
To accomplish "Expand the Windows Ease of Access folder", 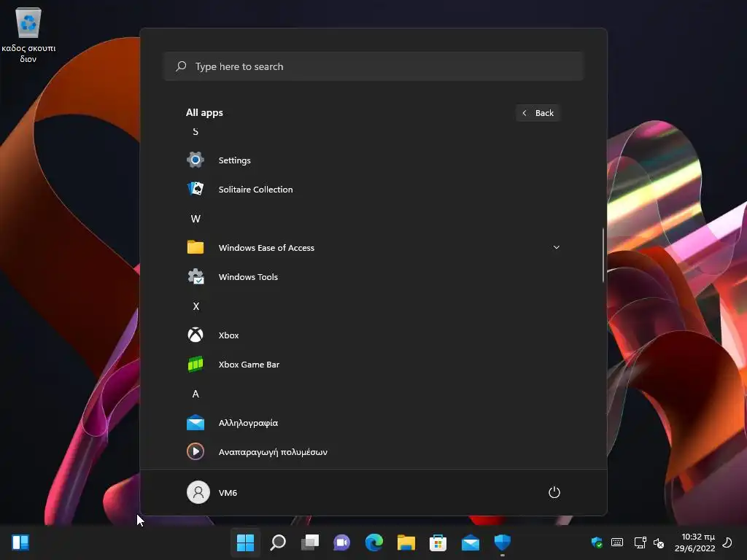I will [x=373, y=248].
